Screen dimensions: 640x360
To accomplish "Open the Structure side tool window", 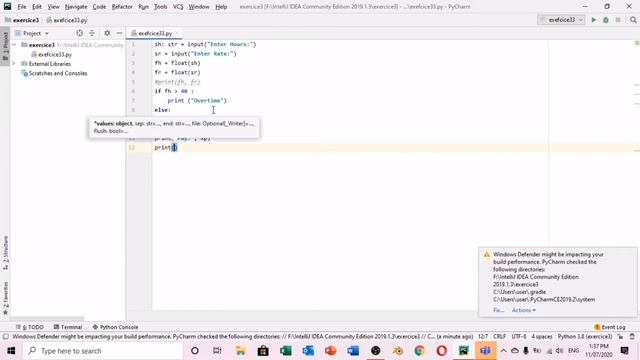I will pos(5,253).
